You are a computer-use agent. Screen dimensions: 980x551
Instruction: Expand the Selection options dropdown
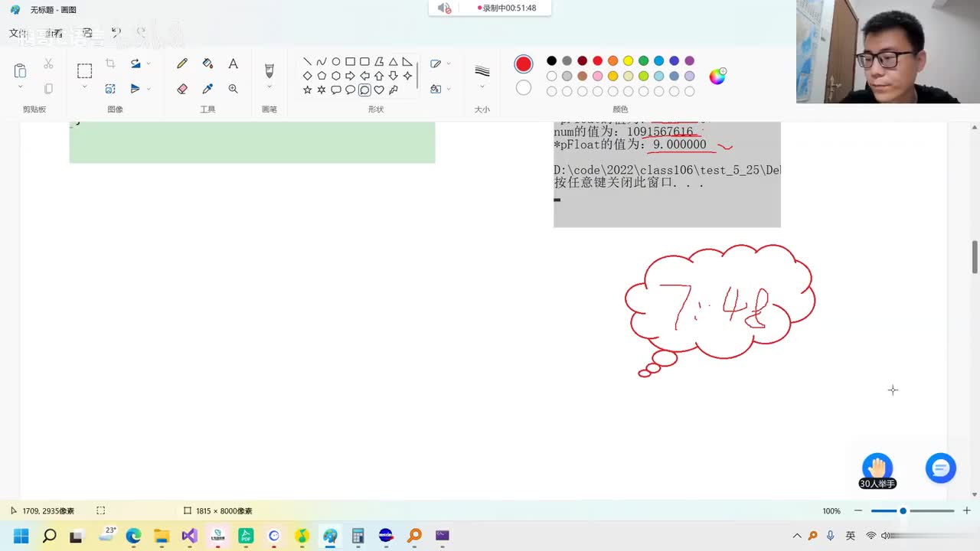[84, 87]
